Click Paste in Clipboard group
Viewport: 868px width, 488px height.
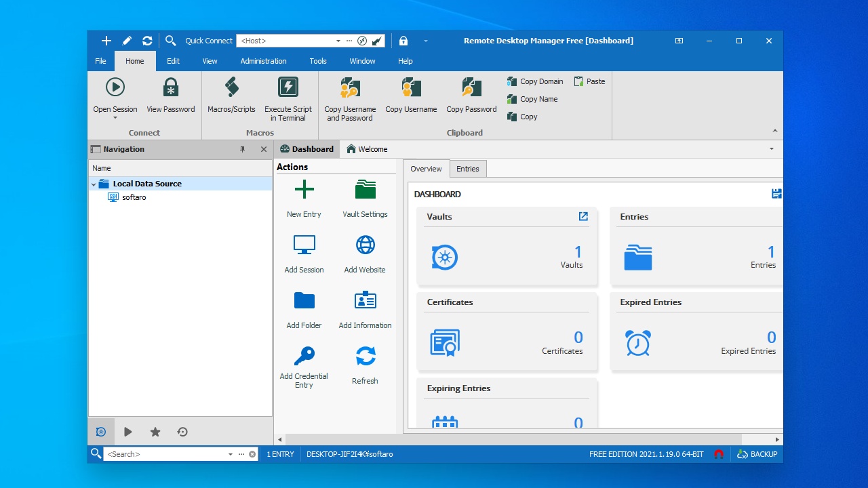(589, 81)
